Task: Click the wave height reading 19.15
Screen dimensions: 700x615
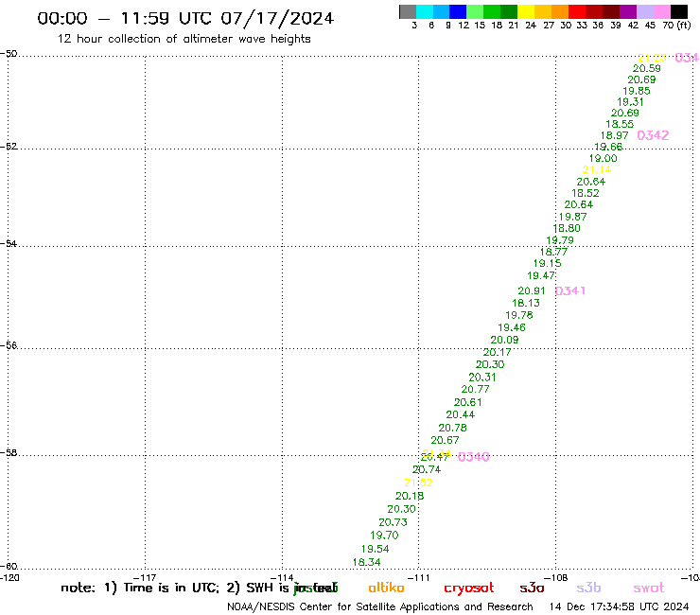Action: point(548,264)
